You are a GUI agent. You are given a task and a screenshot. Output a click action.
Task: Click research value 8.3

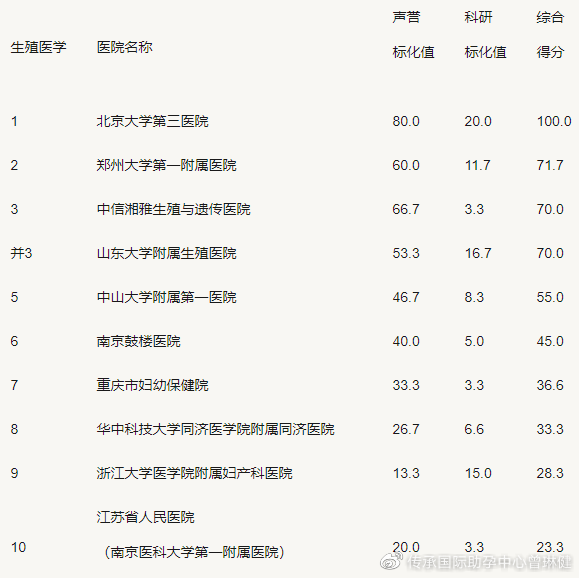click(x=474, y=297)
